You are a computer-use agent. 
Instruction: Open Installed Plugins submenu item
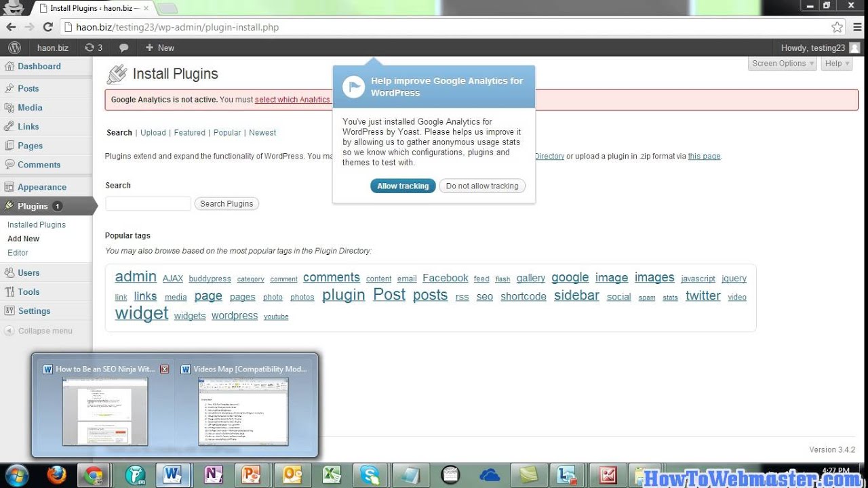pyautogui.click(x=37, y=224)
